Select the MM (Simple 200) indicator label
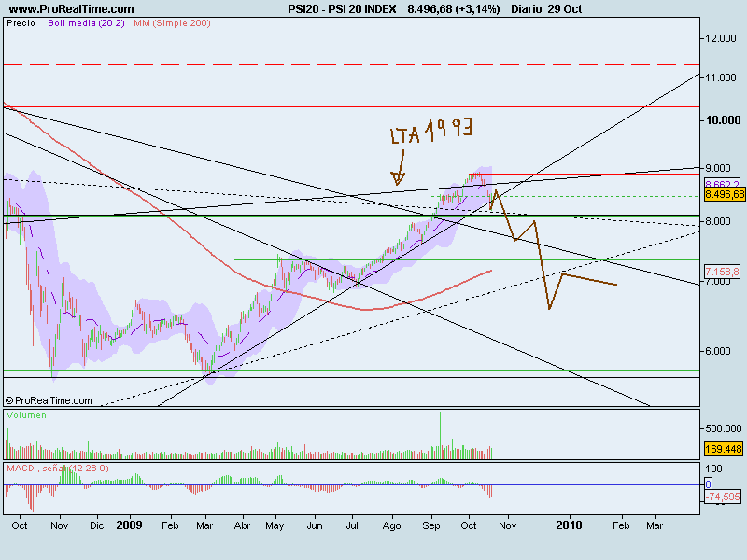Viewport: 747px width, 560px height. [172, 23]
